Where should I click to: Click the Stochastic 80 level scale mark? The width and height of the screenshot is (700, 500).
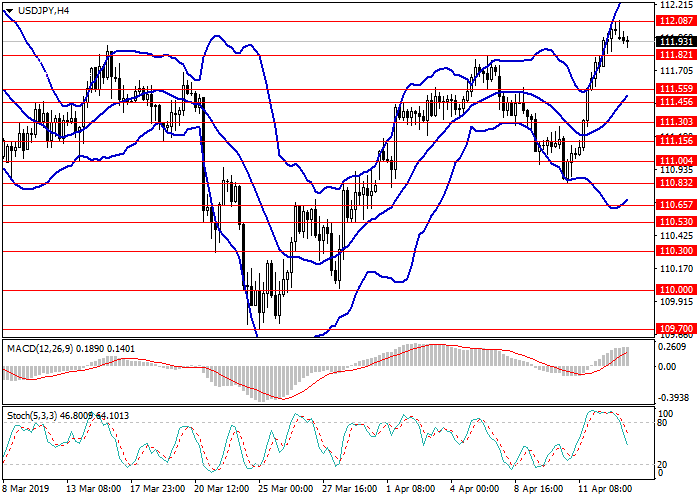(x=662, y=422)
